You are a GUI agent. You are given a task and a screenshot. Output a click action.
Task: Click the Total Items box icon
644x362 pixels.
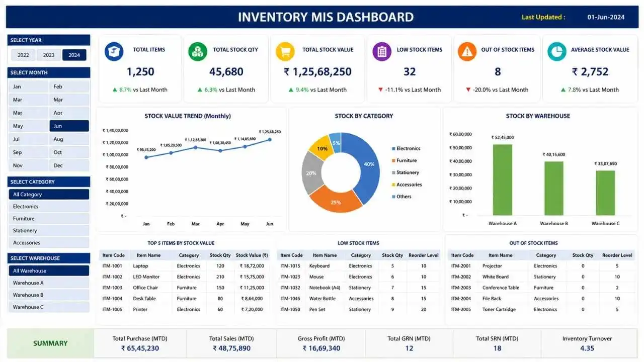[x=114, y=51]
